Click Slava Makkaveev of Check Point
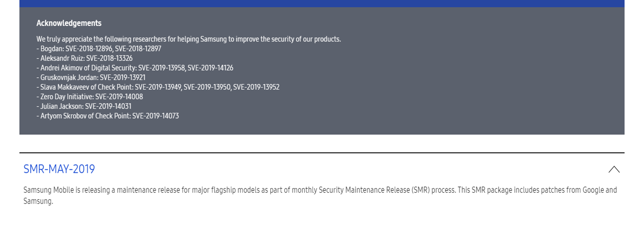This screenshot has width=644, height=225. 86,87
